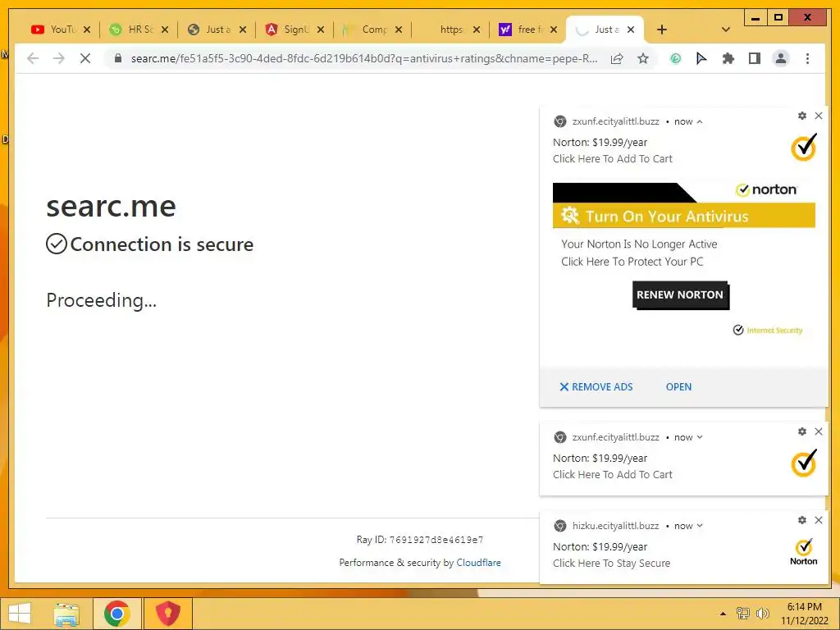
Task: Click the RENEW NORTON button
Action: coord(680,294)
